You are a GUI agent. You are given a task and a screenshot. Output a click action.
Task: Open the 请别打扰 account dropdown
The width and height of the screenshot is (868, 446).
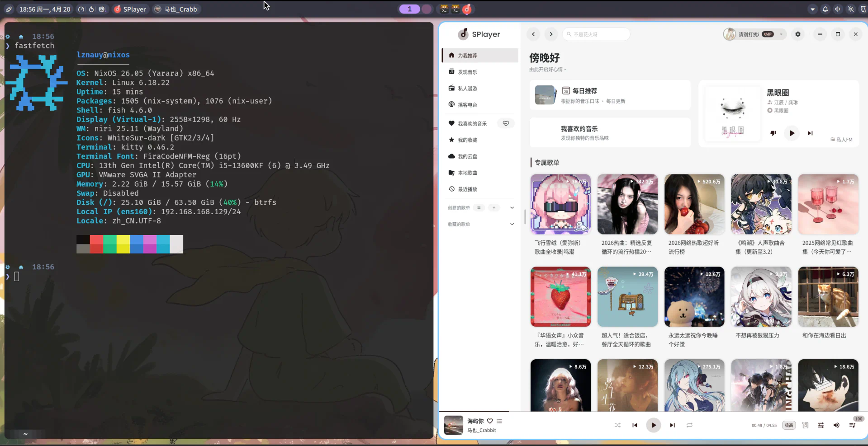(x=754, y=34)
